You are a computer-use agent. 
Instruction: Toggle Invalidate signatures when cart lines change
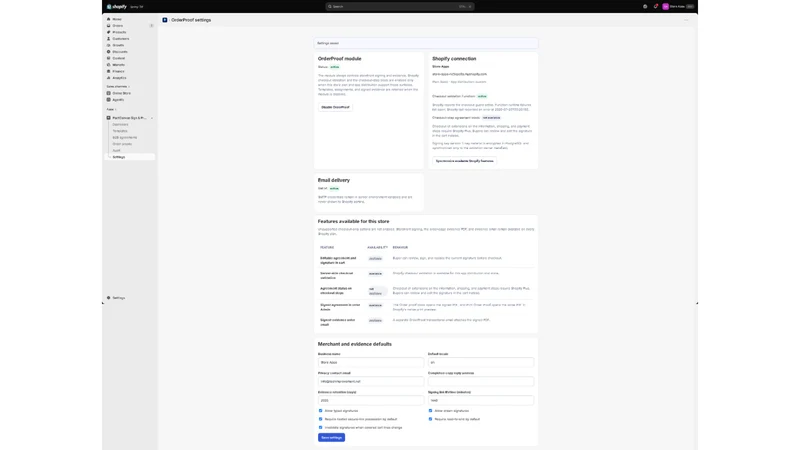[320, 428]
